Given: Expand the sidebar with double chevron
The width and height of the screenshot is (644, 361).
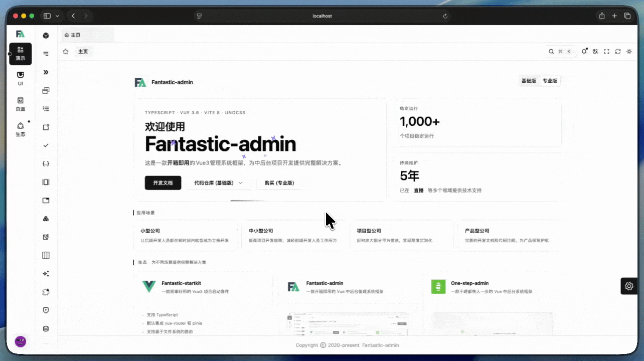Looking at the screenshot, I should (46, 72).
